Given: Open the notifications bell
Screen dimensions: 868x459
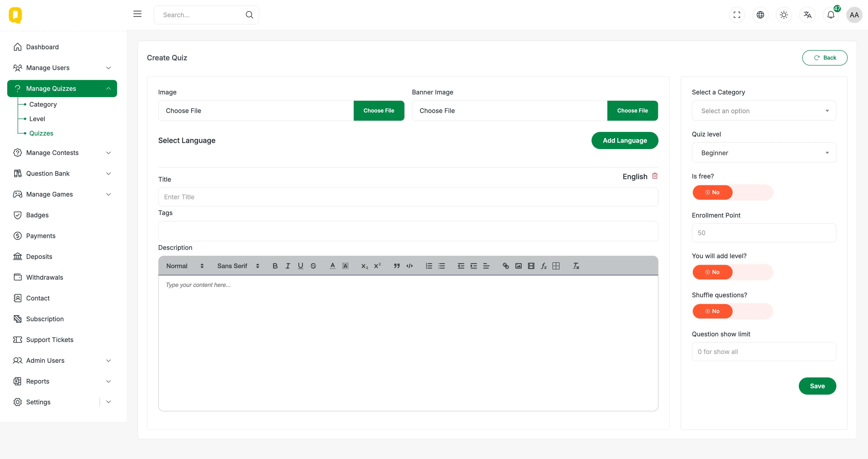Looking at the screenshot, I should [x=831, y=15].
